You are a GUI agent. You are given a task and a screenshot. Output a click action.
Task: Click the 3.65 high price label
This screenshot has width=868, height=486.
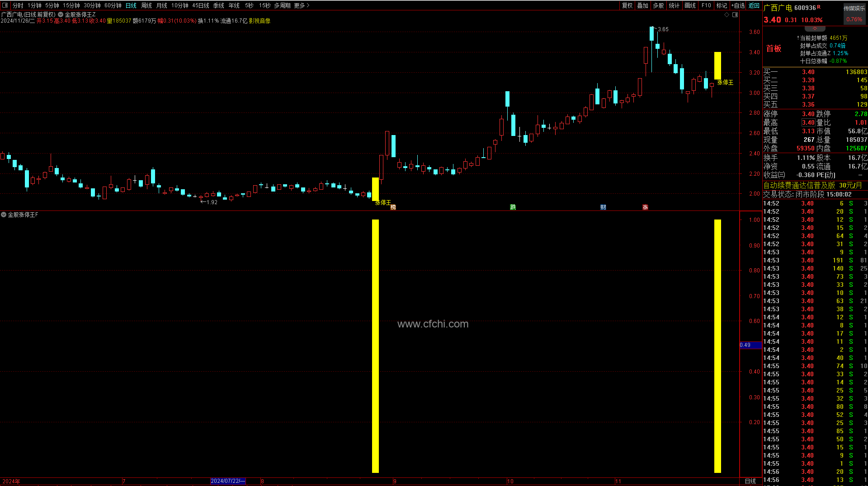[x=663, y=29]
